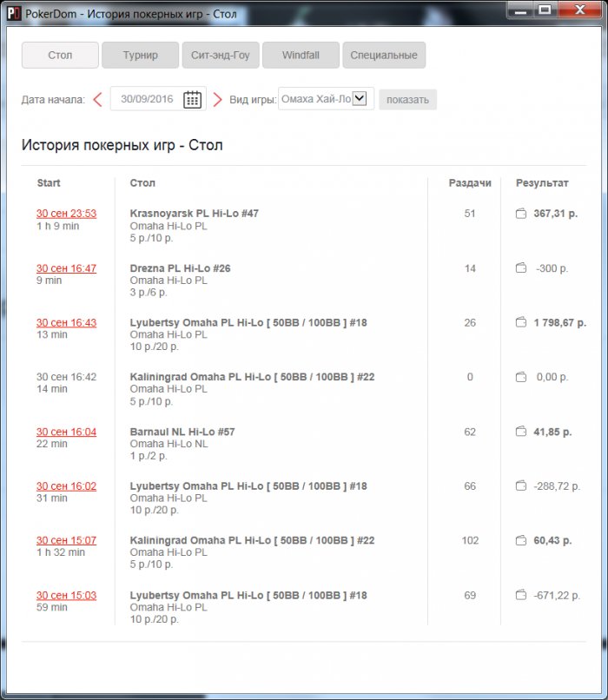The width and height of the screenshot is (608, 700).
Task: Click wallet icon next to 1 798,67 р.
Action: 521,322
